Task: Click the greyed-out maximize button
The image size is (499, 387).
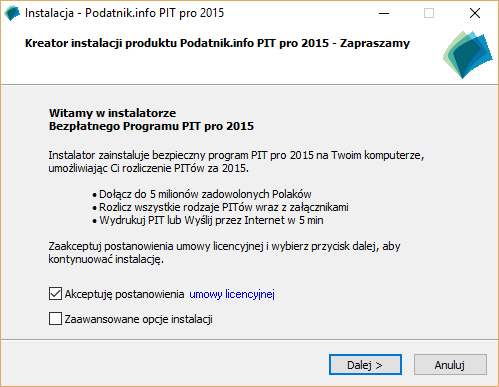Action: (x=429, y=13)
